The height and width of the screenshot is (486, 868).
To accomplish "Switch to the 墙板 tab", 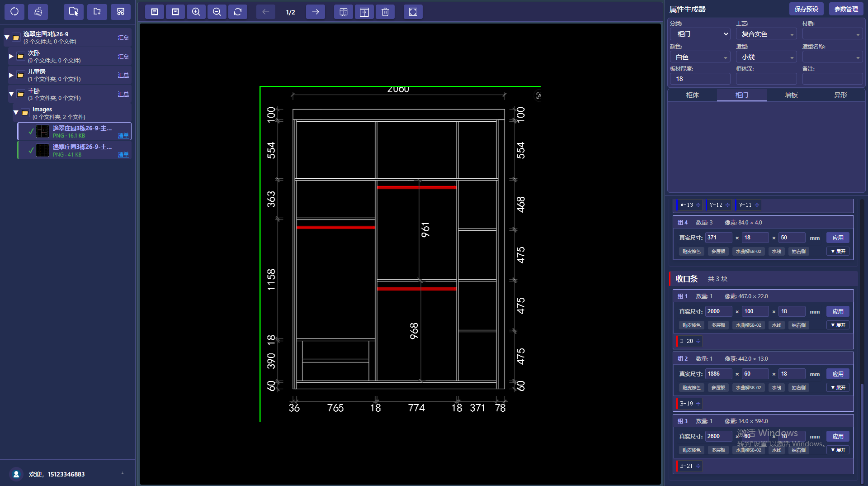I will pos(791,95).
